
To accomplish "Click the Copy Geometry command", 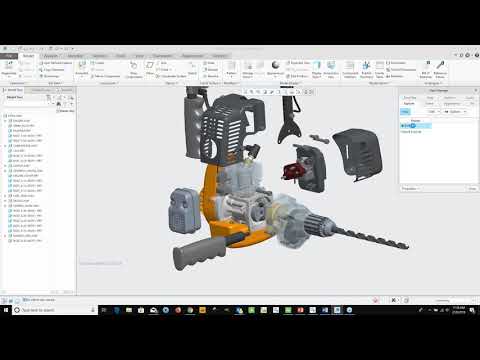I will 52,70.
